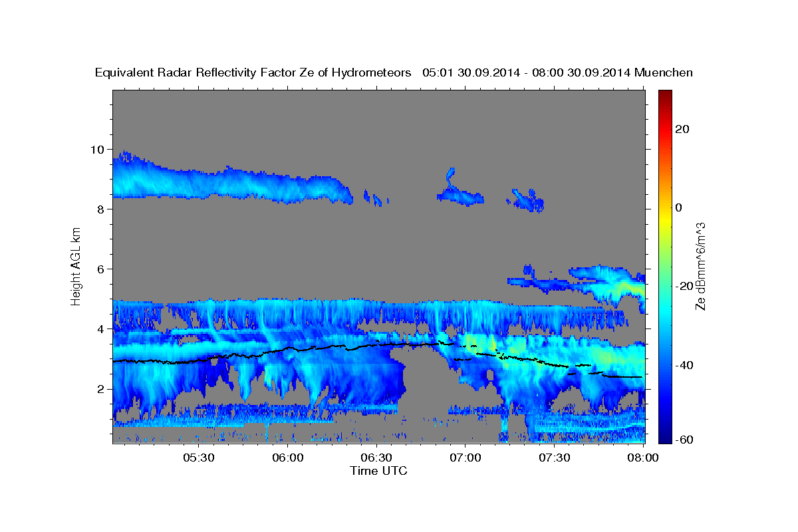798x532 pixels.
Task: Click the 'Time UTC' axis label
Action: [378, 471]
